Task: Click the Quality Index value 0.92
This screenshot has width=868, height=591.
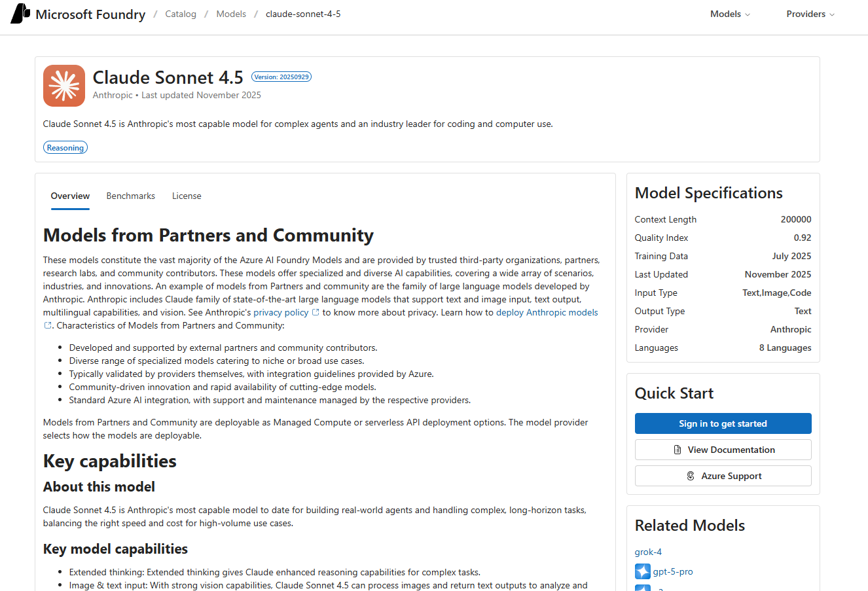Action: point(803,238)
